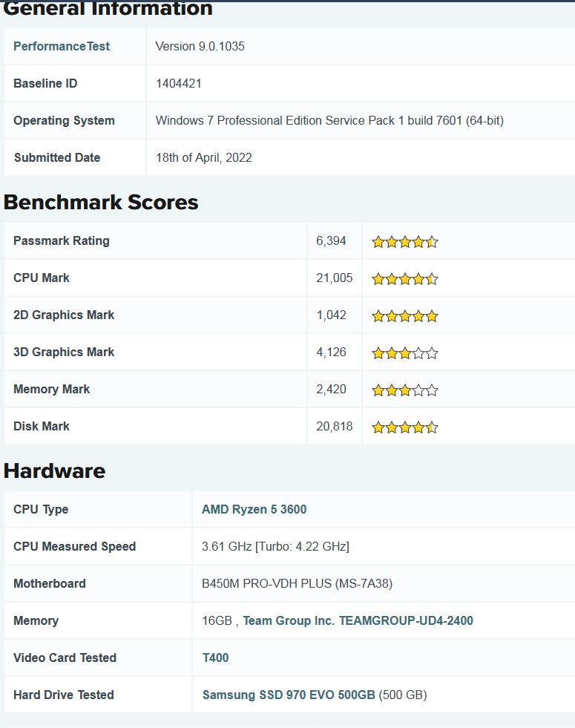Select the 2D Graphics Mark value 1,042
575x728 pixels.
click(x=331, y=315)
